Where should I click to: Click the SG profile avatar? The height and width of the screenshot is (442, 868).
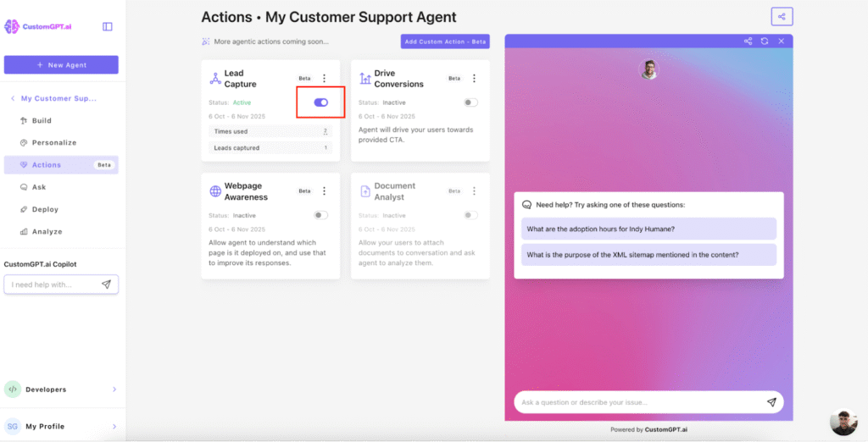(13, 427)
